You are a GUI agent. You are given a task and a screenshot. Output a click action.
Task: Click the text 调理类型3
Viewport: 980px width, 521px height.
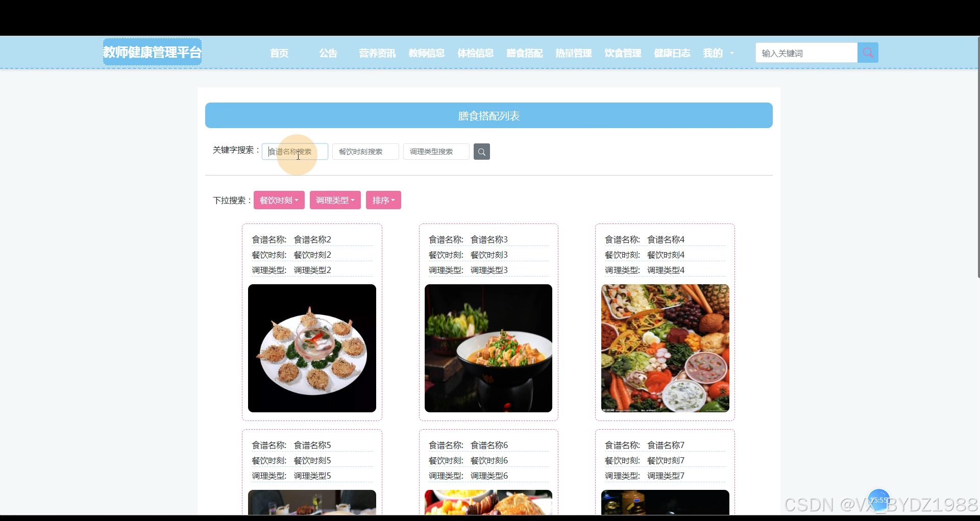[x=489, y=270]
